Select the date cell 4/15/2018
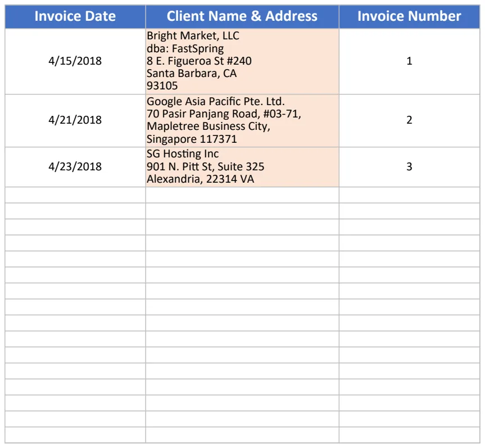The height and width of the screenshot is (448, 485). coord(75,61)
